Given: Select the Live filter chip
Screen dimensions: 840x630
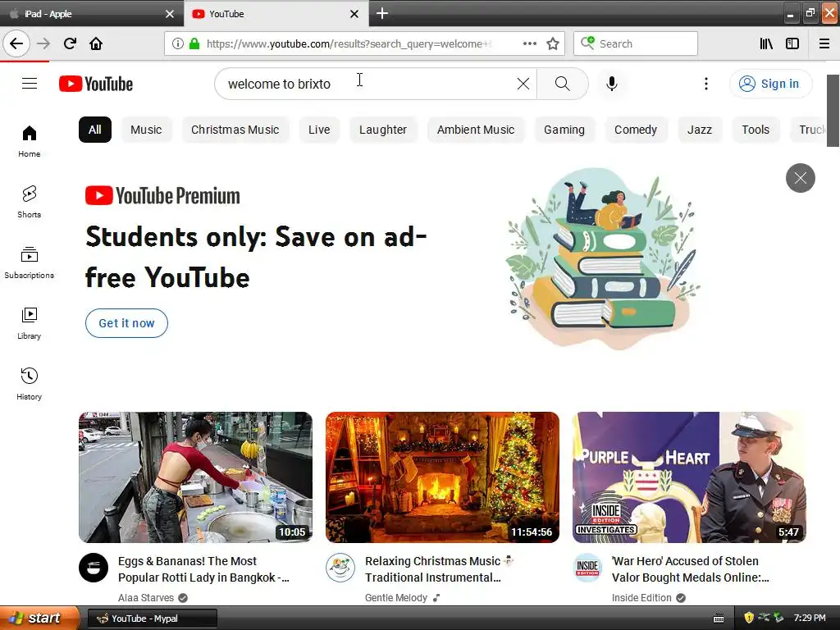Looking at the screenshot, I should (319, 130).
